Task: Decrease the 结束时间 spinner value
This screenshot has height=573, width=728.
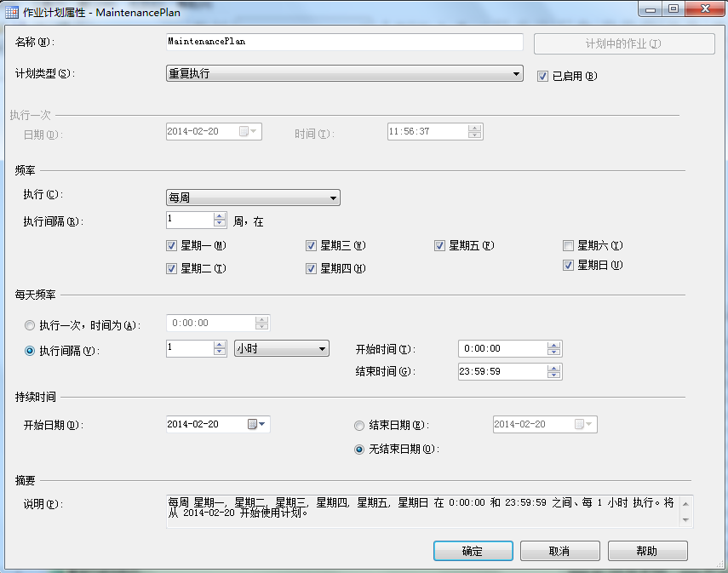Action: pos(553,375)
